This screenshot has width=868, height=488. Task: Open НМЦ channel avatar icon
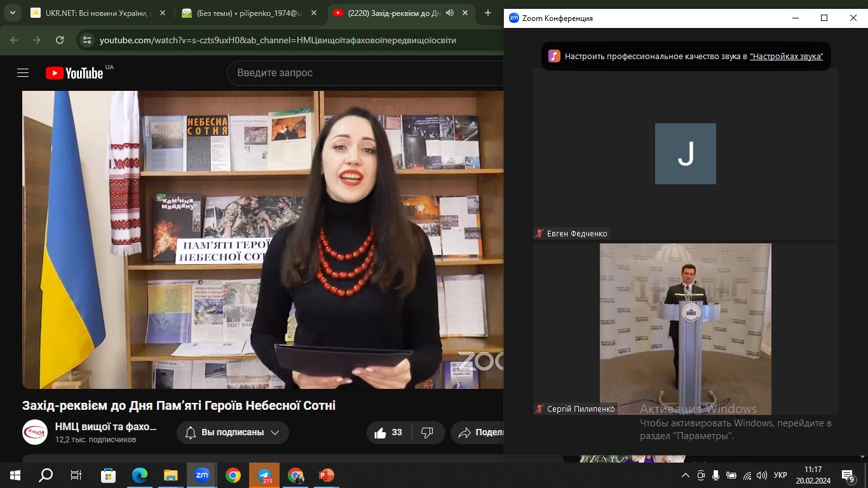click(x=35, y=433)
